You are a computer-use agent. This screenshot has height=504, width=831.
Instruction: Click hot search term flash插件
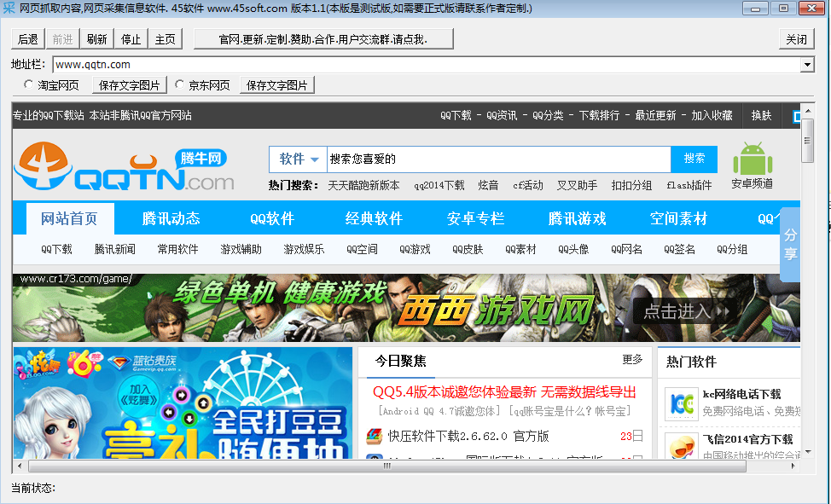[689, 186]
